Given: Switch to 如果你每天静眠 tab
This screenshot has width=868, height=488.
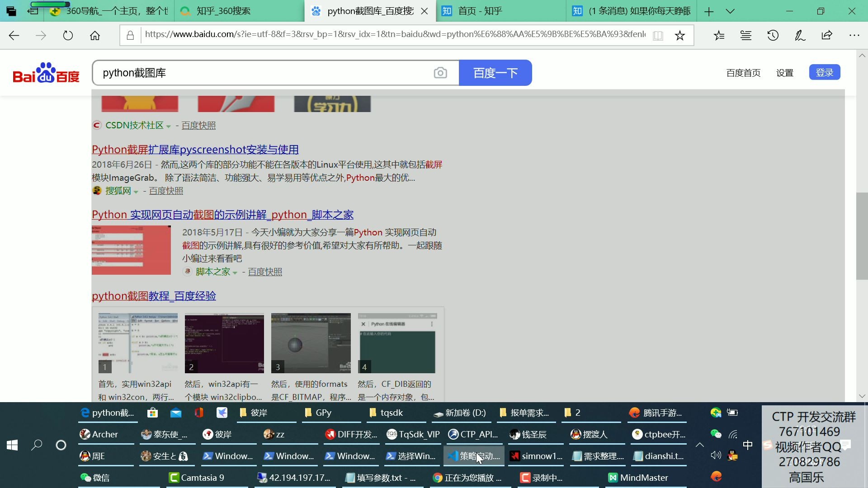Looking at the screenshot, I should click(x=631, y=11).
